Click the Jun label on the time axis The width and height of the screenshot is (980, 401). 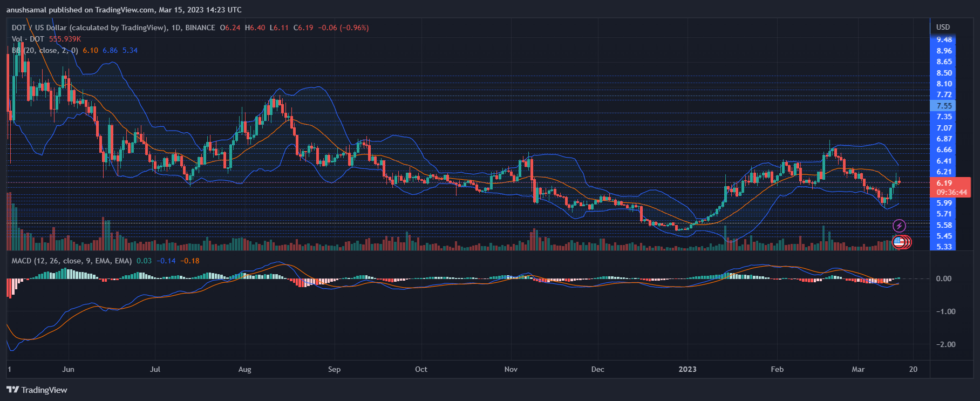coord(68,369)
